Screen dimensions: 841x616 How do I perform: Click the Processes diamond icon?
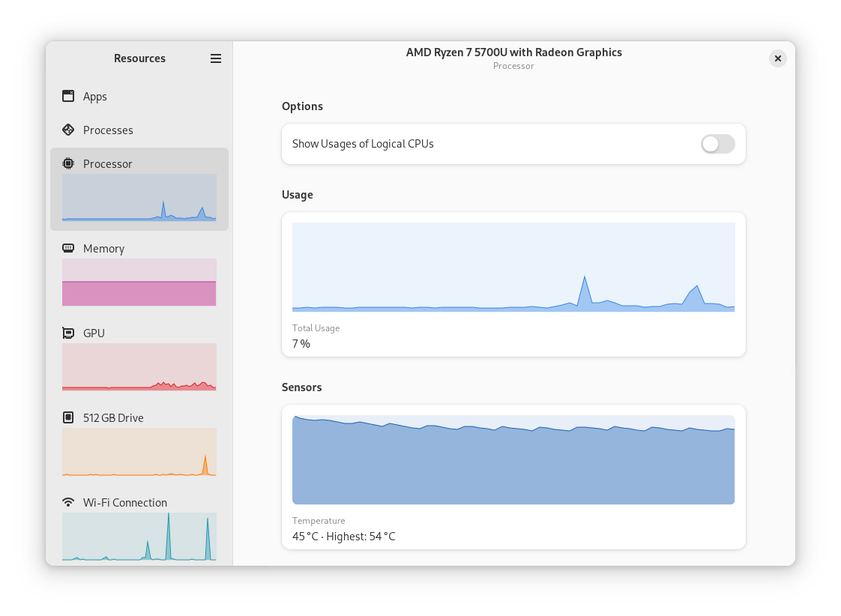coord(68,130)
